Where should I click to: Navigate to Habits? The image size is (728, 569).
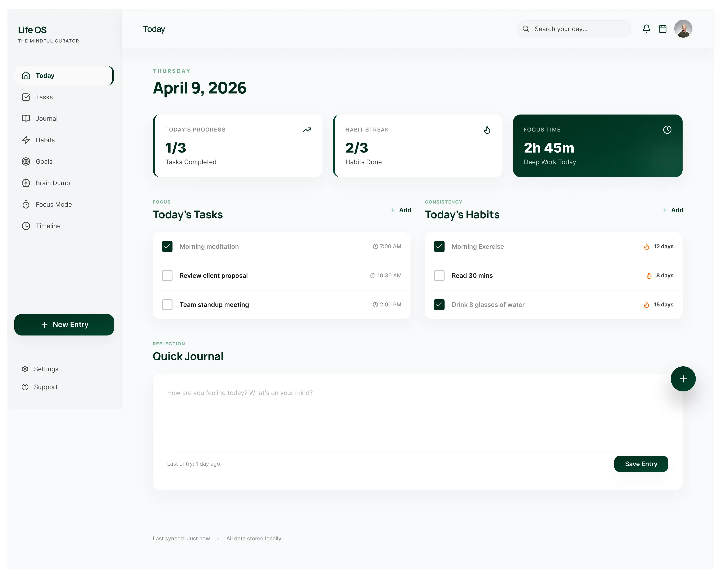[64, 140]
